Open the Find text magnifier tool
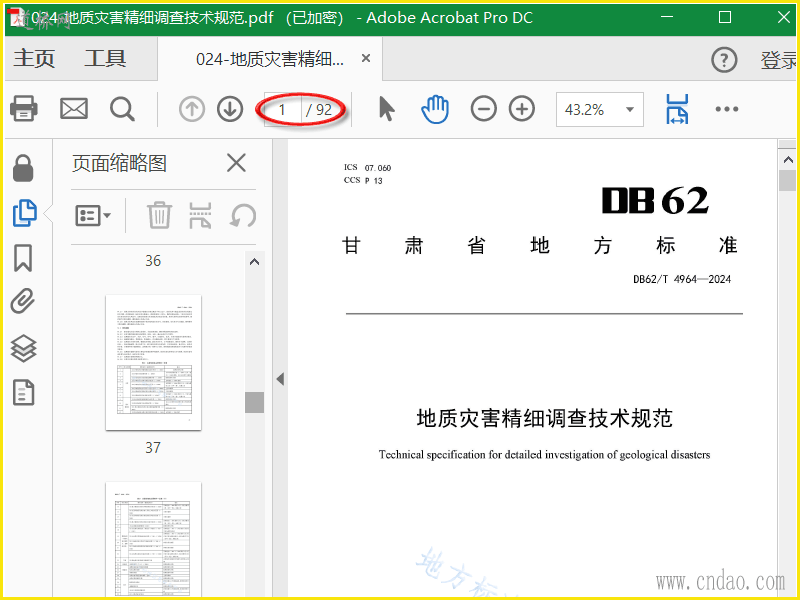Screen dimensions: 800x600 pos(122,109)
